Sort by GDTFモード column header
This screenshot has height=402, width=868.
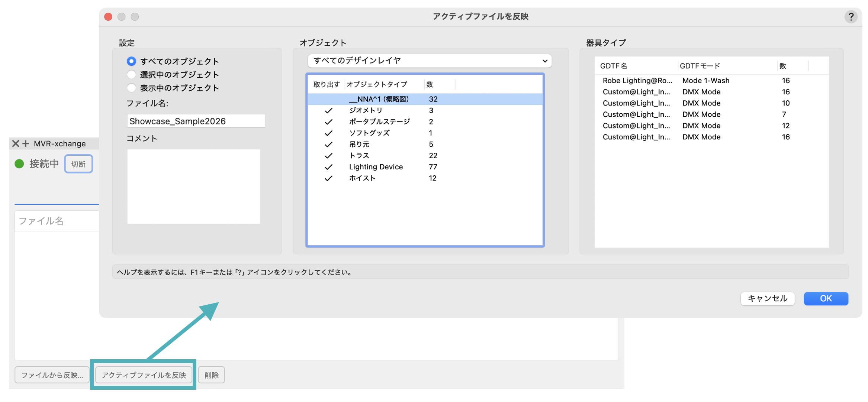click(x=700, y=66)
